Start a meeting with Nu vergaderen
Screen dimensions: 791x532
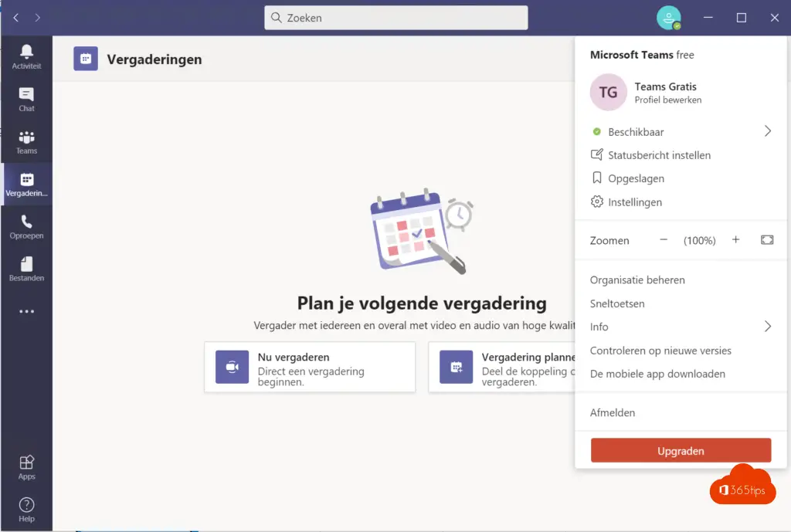[310, 368]
